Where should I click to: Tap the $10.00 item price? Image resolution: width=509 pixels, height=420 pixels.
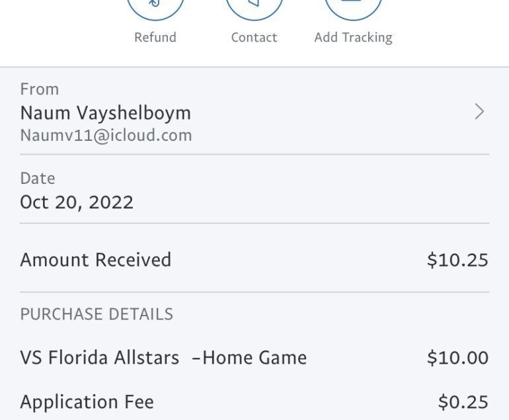[x=457, y=358]
